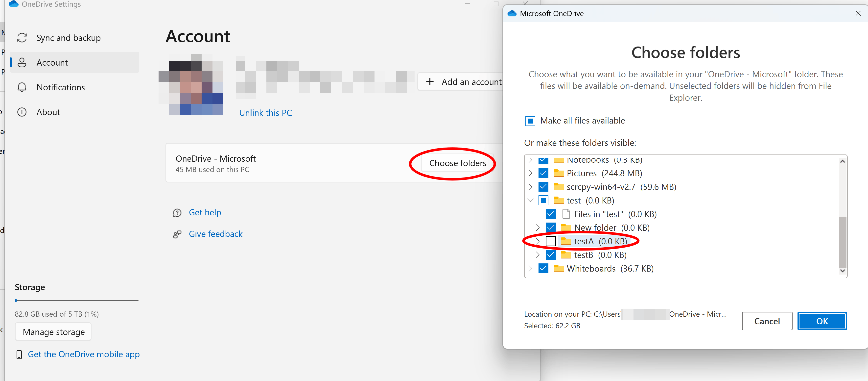
Task: Switch to the Account settings section
Action: pos(52,62)
